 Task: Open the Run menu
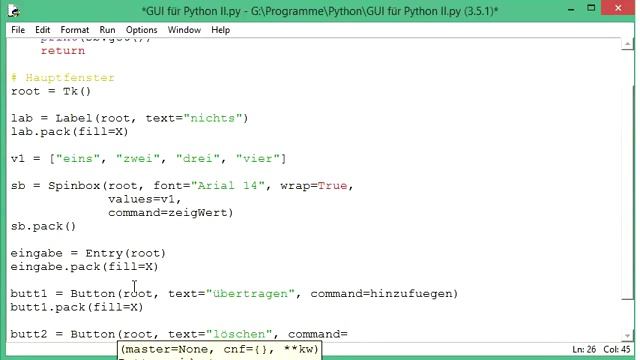[x=107, y=30]
